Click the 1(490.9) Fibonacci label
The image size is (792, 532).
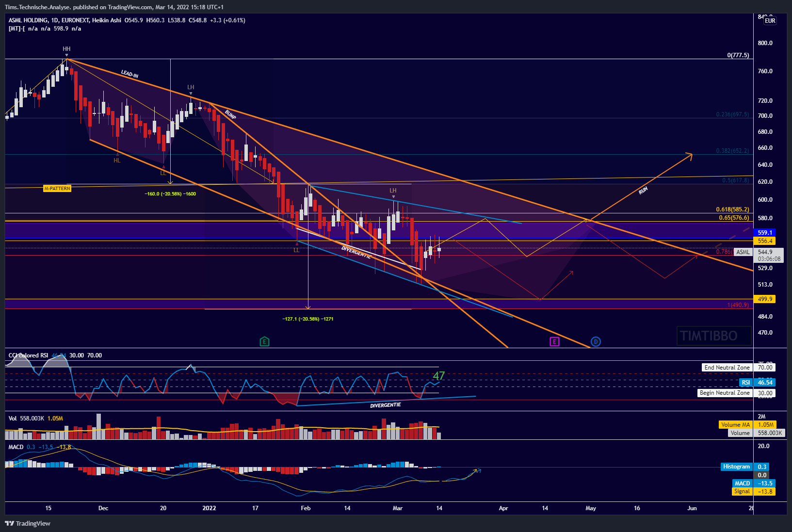coord(738,305)
